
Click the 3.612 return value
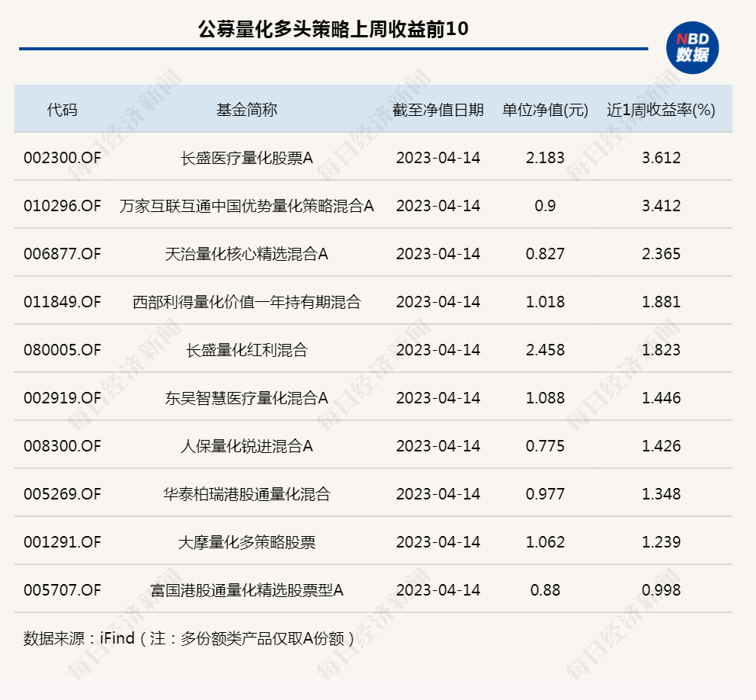661,158
